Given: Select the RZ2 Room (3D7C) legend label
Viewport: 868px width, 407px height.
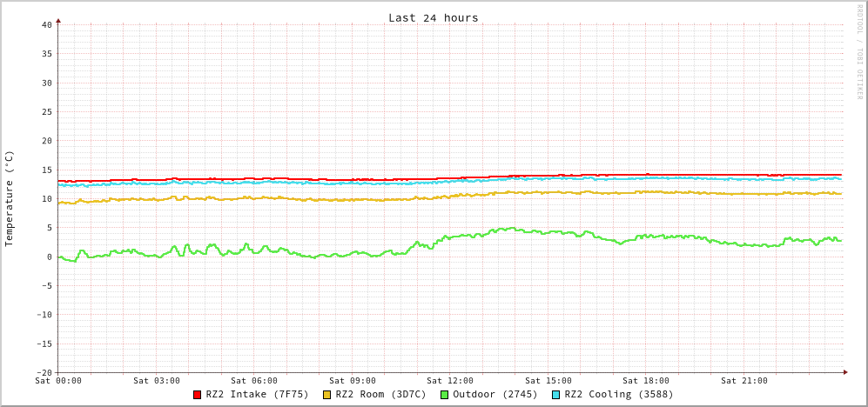Looking at the screenshot, I should click(x=380, y=394).
